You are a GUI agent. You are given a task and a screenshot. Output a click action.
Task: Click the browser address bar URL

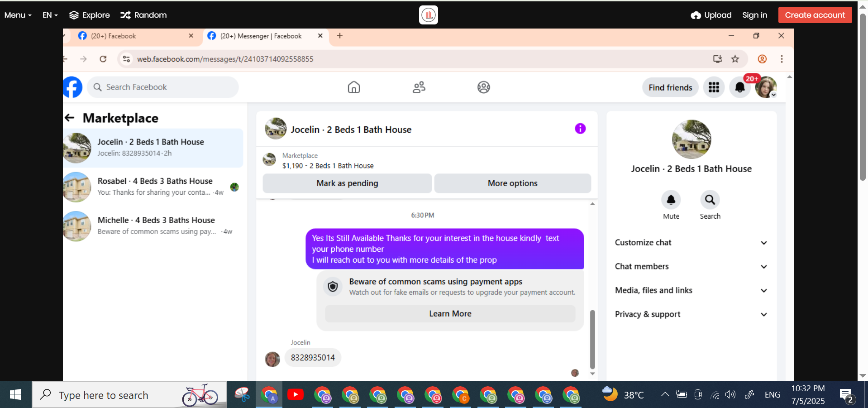point(225,59)
